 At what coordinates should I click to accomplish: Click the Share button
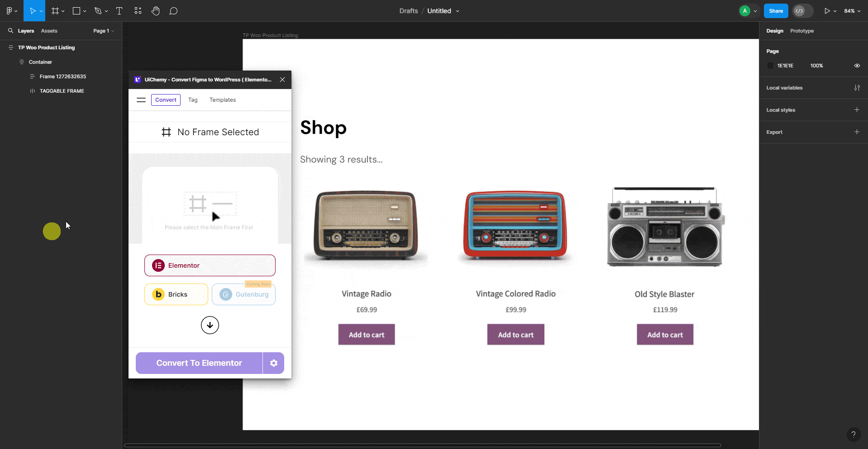click(776, 10)
